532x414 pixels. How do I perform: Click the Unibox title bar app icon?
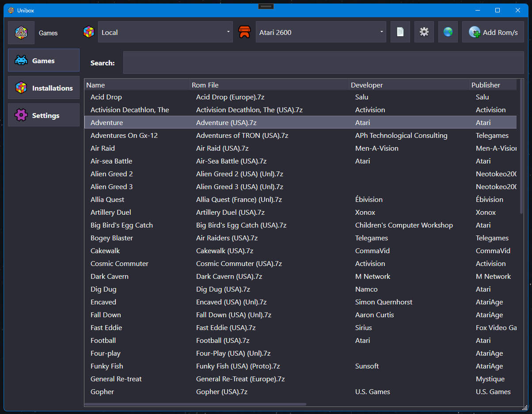point(11,10)
